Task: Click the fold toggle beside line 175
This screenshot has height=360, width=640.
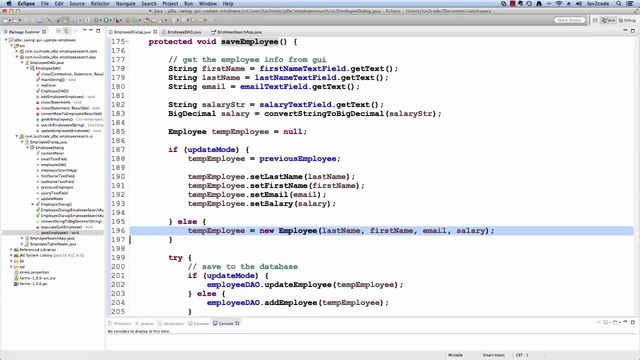Action: 127,42
